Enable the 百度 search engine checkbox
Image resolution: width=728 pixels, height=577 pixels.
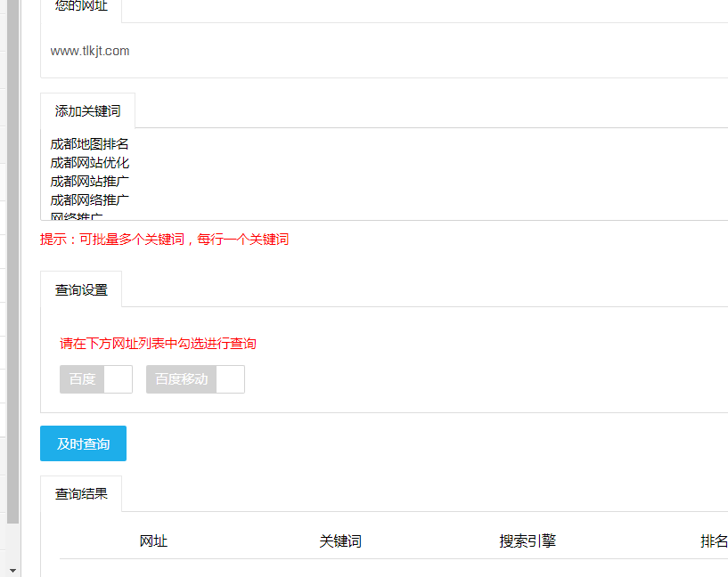(119, 378)
